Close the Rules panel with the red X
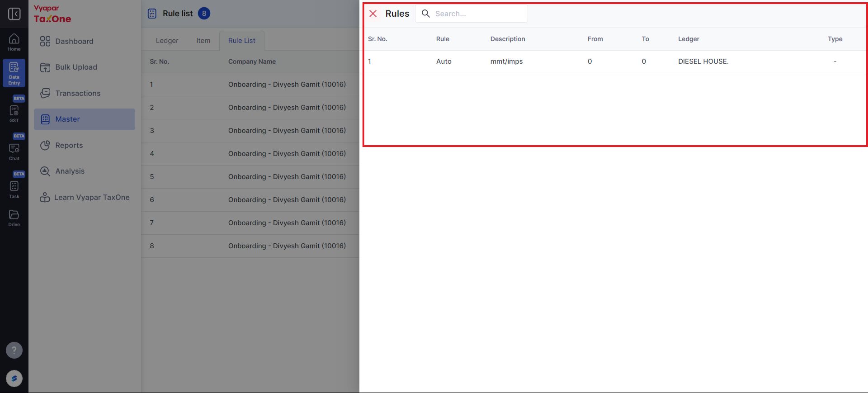868x393 pixels. 373,14
